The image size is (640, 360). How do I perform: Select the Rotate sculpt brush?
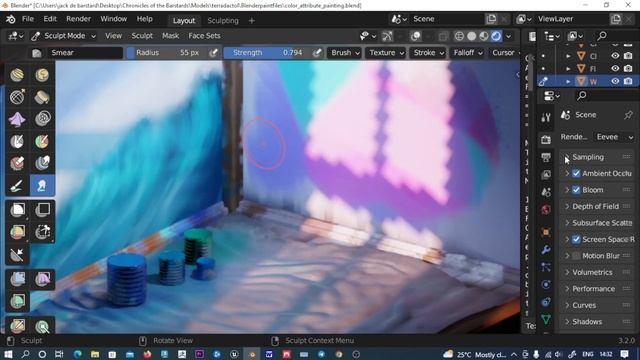(x=42, y=75)
